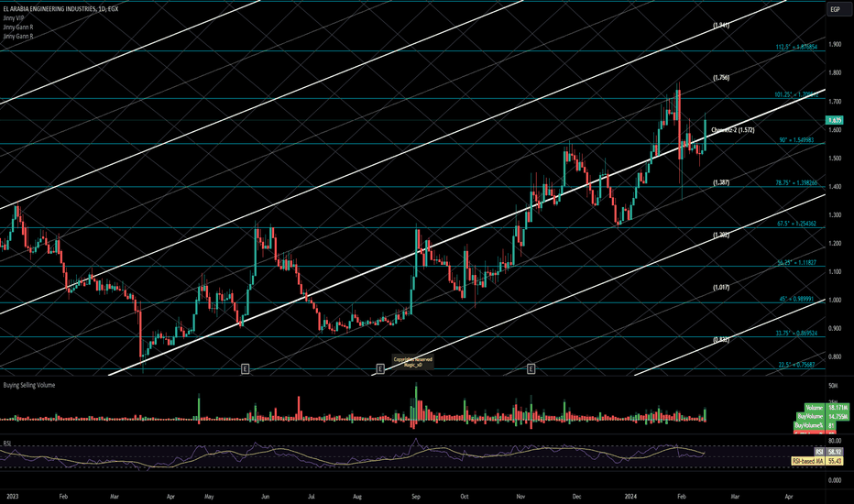
Task: Click the Oct label on time axis
Action: tap(464, 497)
